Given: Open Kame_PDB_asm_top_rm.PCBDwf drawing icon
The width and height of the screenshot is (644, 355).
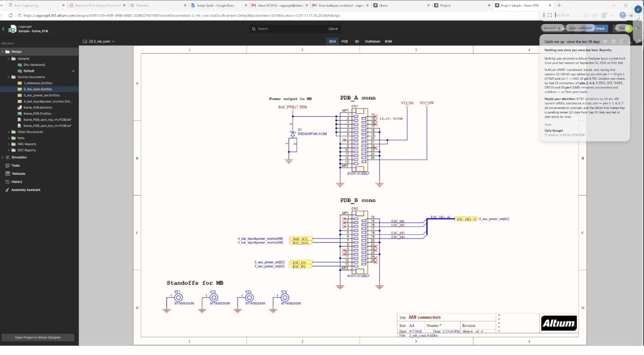Looking at the screenshot, I should point(20,120).
